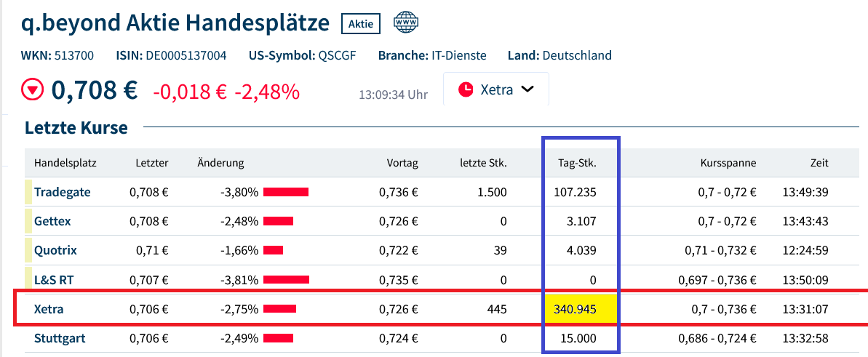Open the Xetra exchange dropdown

[495, 89]
